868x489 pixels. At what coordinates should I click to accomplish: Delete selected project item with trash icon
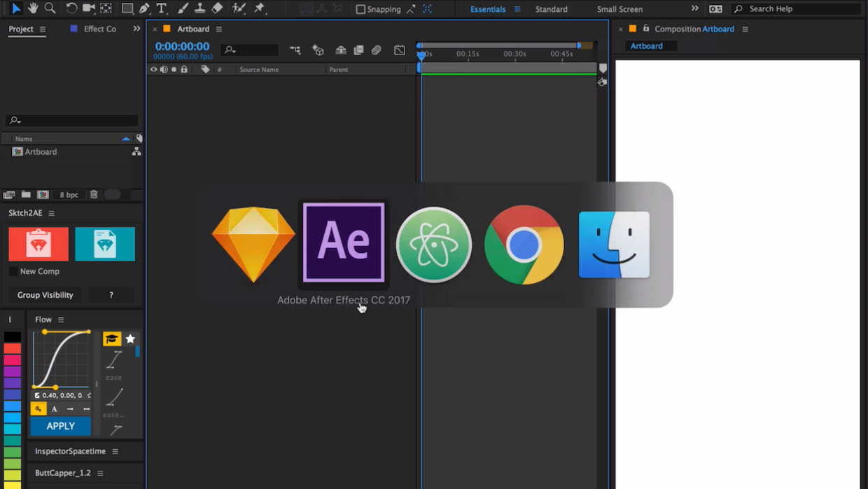(94, 195)
